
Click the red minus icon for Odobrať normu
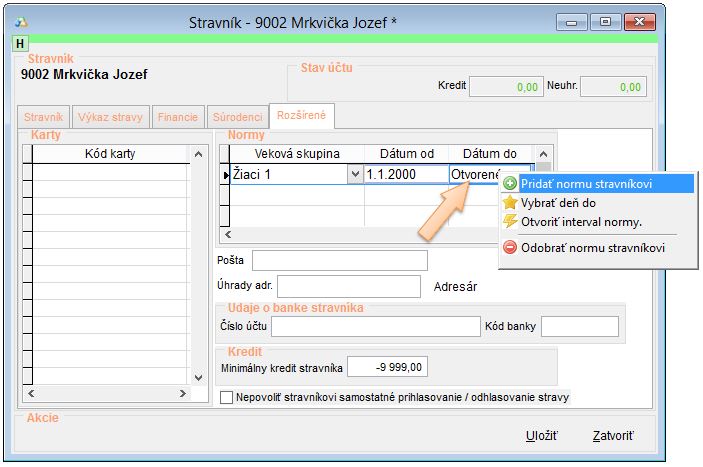click(x=510, y=247)
